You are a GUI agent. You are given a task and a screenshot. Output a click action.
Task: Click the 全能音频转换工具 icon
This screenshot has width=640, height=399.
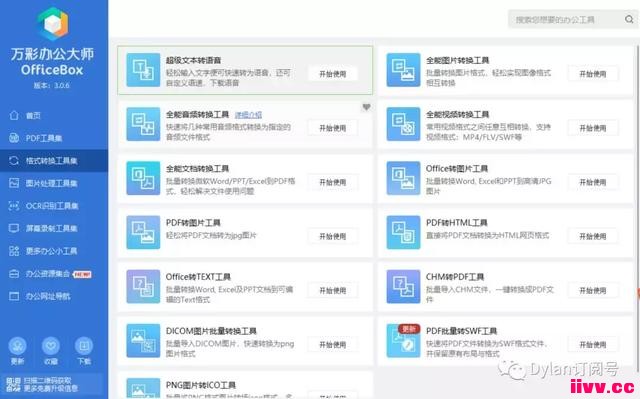point(143,124)
